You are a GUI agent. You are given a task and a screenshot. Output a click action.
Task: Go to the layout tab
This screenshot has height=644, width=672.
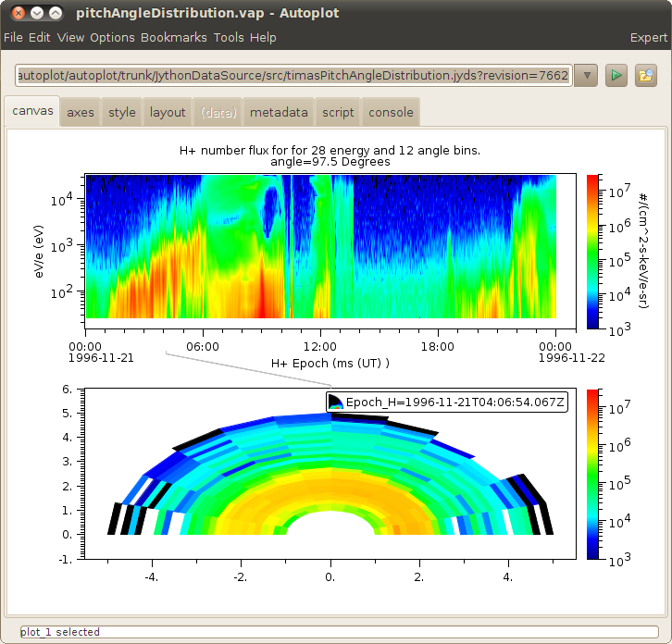(x=168, y=112)
